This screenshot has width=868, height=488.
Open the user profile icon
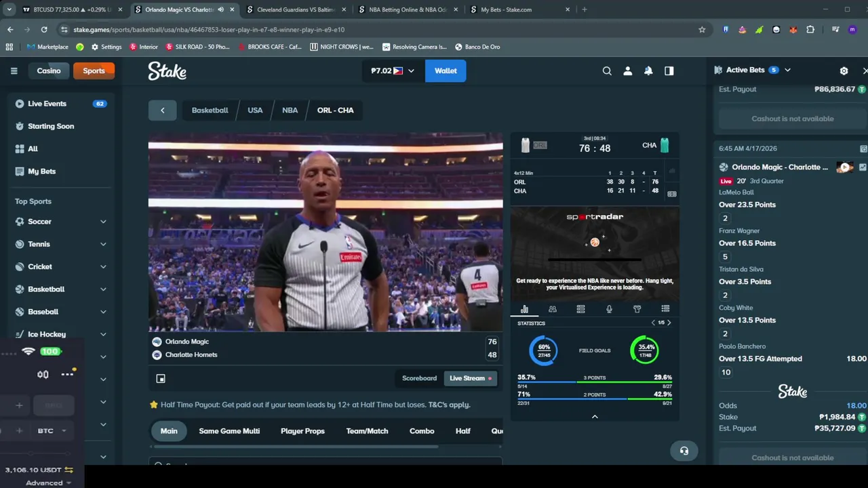pos(628,70)
